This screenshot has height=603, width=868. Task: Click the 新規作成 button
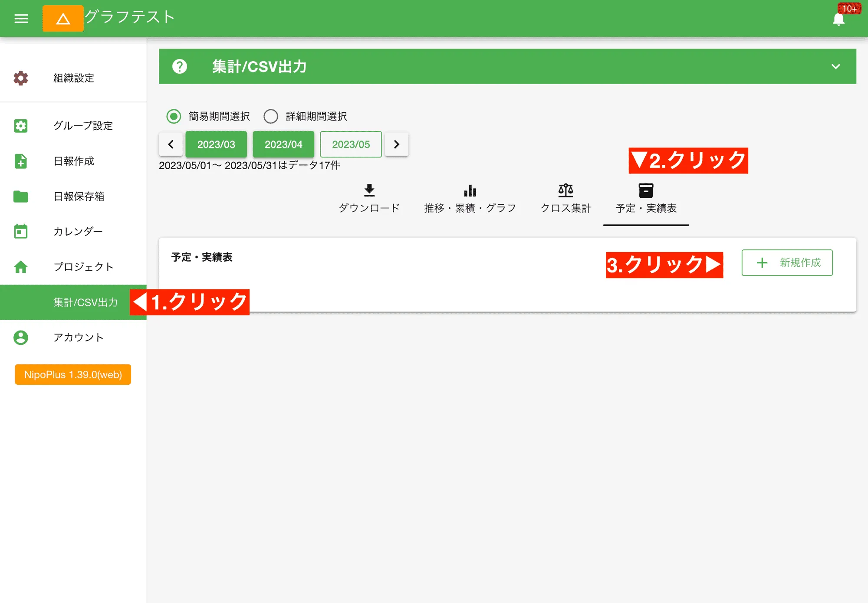click(786, 262)
